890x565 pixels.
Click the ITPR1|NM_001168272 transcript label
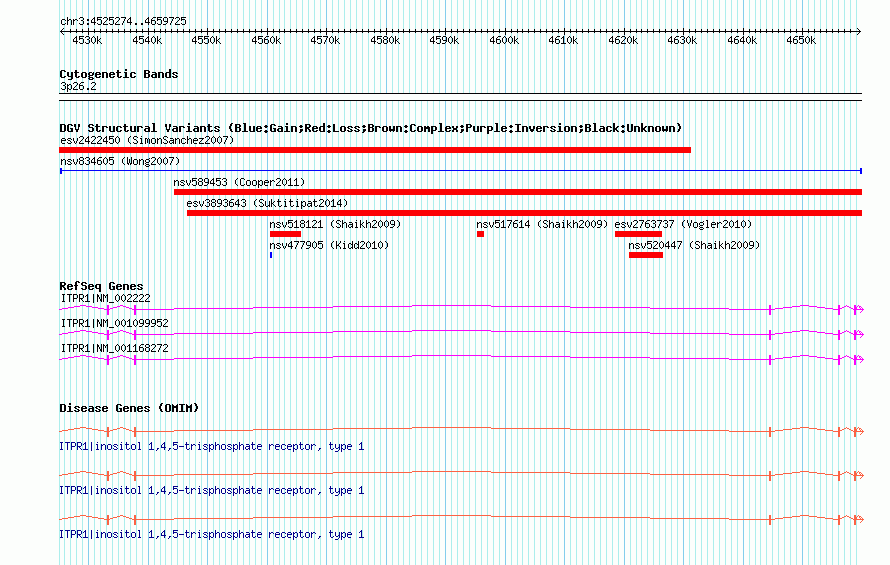coord(115,348)
